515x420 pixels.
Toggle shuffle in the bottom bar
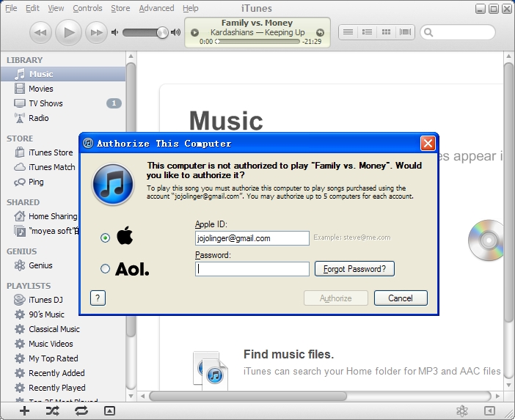click(x=52, y=410)
